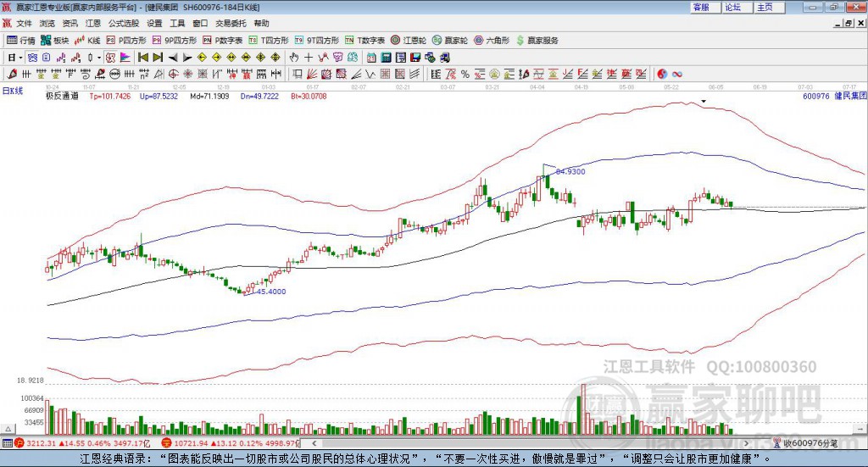Click the 论坛 forum button
868x467 pixels.
[737, 7]
